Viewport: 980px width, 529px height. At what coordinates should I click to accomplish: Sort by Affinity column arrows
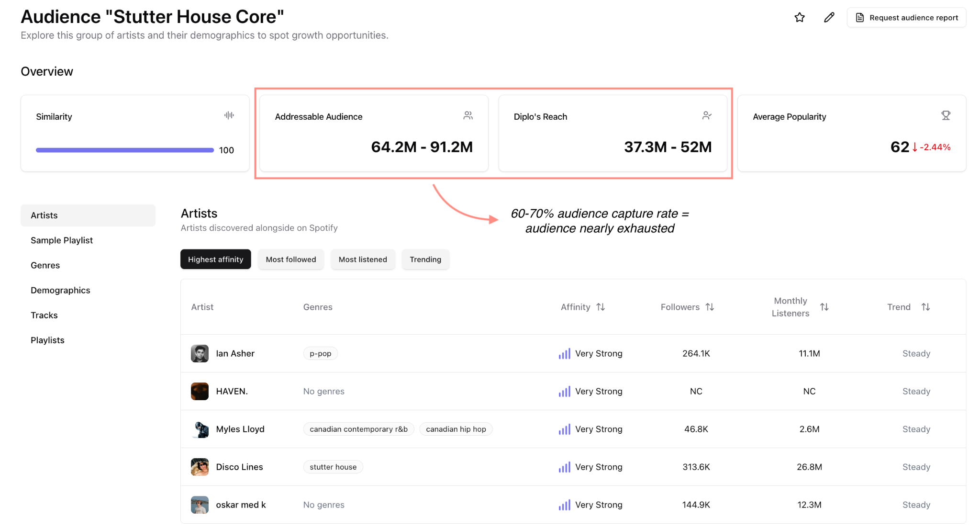pyautogui.click(x=601, y=307)
